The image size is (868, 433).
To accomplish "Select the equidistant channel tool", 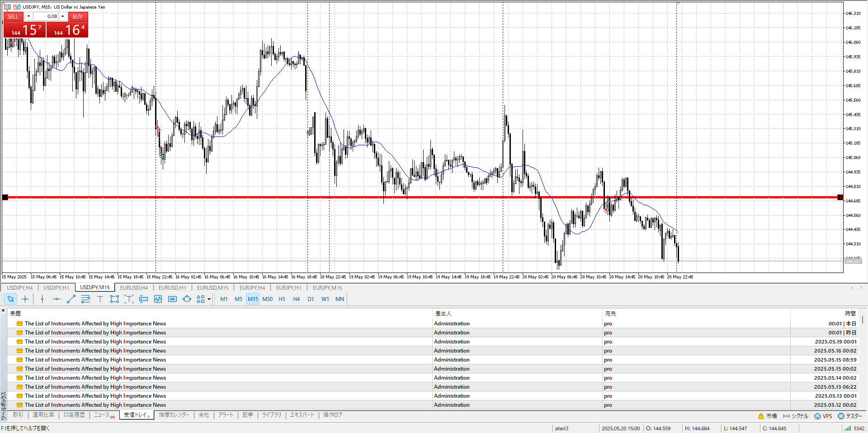I will tap(85, 299).
